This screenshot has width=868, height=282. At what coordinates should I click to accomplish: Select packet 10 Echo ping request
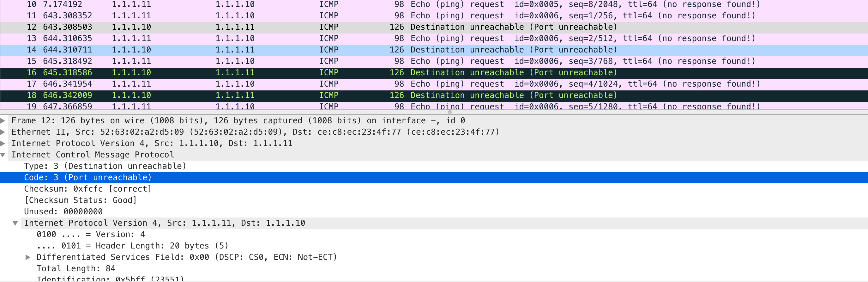click(434, 4)
